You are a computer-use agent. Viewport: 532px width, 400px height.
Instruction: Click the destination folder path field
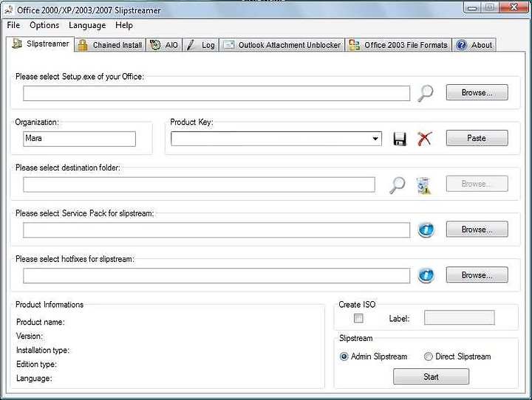pos(199,185)
